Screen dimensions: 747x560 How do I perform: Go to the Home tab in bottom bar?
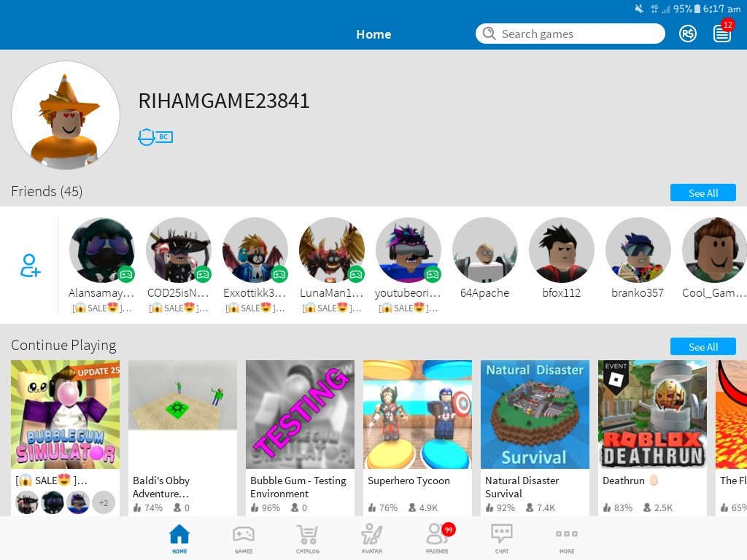[179, 539]
